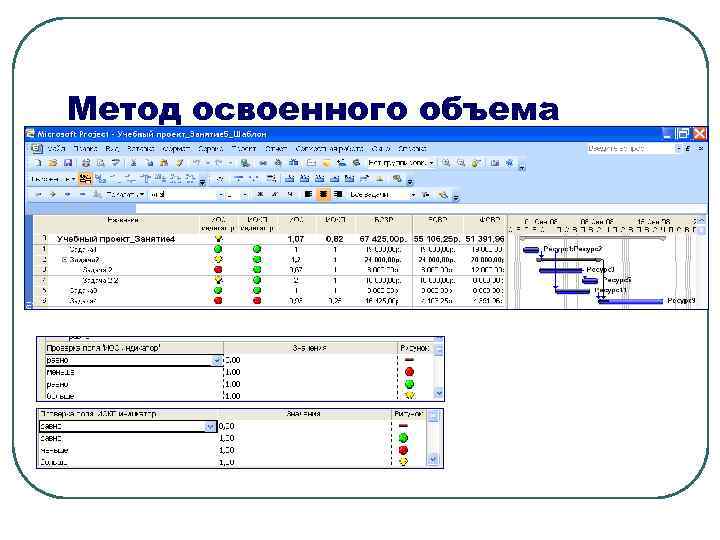Click the Cut scissors icon
The height and width of the screenshot is (540, 720).
(x=133, y=163)
